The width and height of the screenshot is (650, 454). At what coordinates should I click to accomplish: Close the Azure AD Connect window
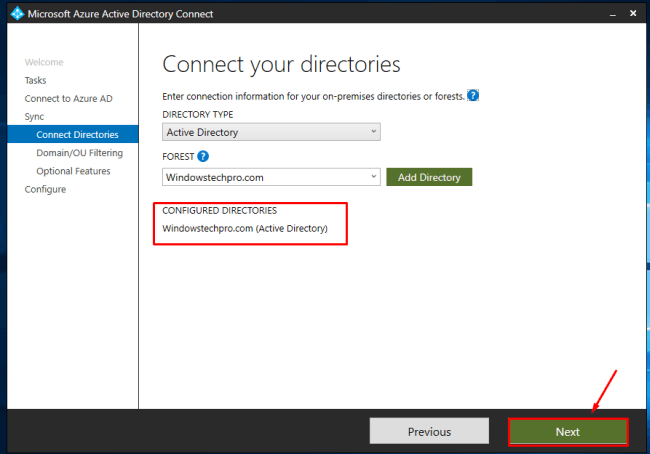[x=633, y=13]
